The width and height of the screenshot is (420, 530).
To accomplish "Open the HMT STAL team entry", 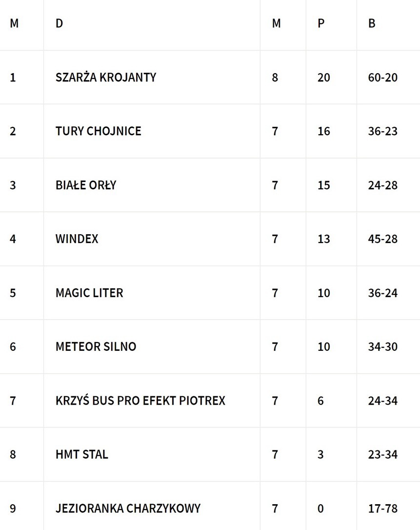I will 82,454.
